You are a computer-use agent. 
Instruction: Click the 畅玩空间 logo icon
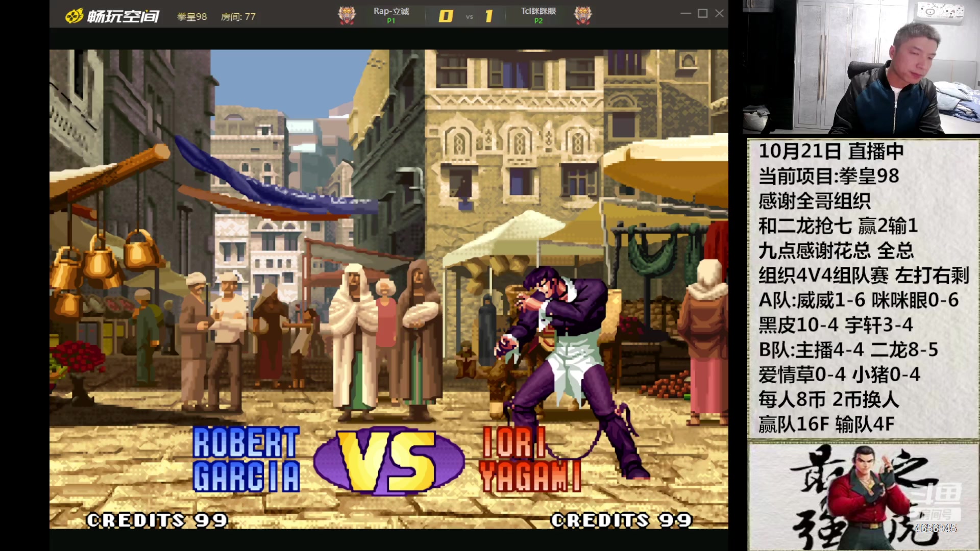(x=74, y=16)
